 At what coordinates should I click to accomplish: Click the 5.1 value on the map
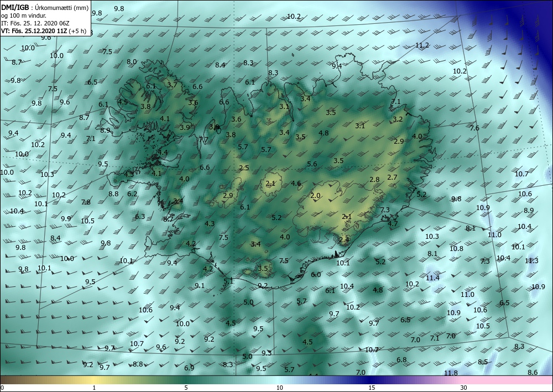(x=228, y=281)
